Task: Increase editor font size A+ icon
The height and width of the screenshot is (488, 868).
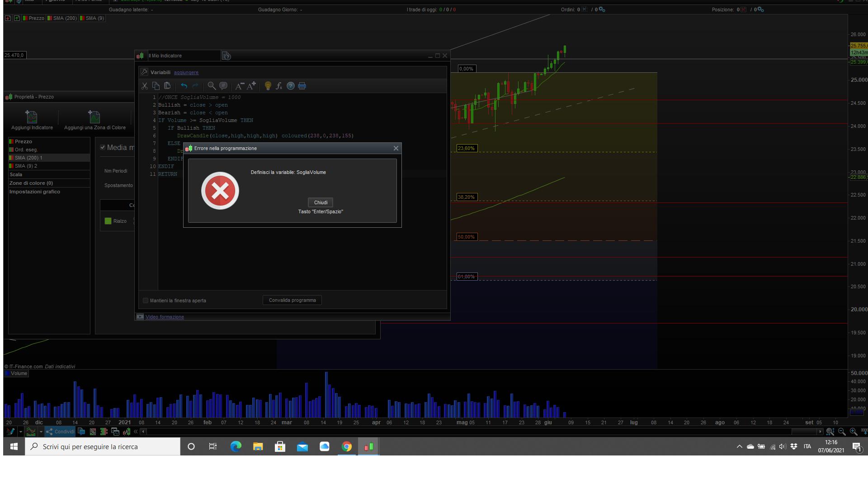Action: tap(252, 86)
